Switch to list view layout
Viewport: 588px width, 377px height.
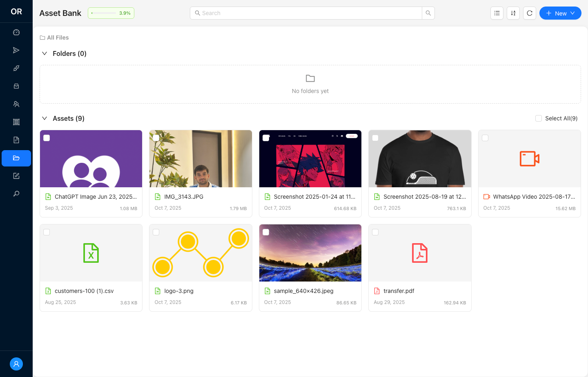click(x=497, y=13)
